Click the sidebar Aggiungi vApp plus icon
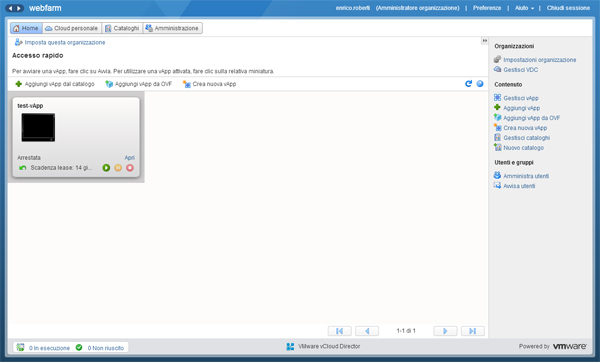The width and height of the screenshot is (600, 362). [497, 108]
